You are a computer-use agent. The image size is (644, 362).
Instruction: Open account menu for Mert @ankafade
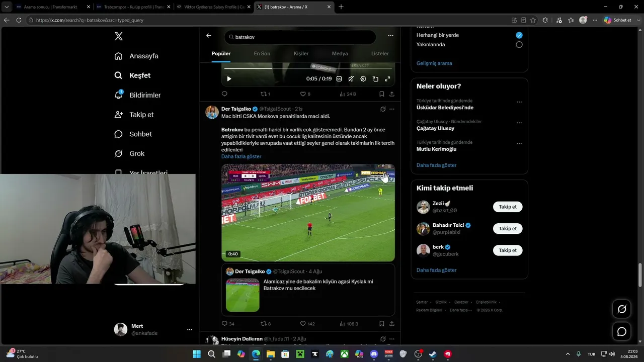pyautogui.click(x=190, y=329)
